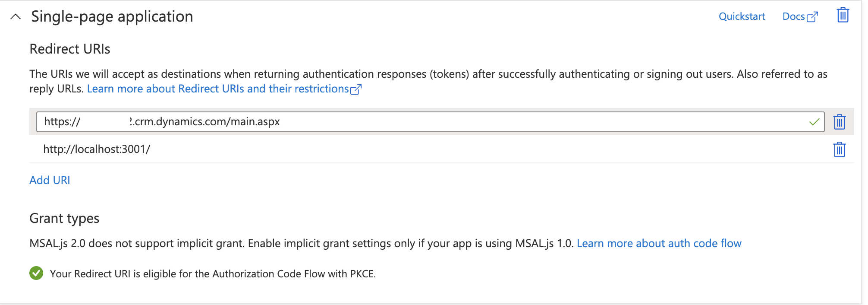Click the PKCE eligibility green check icon
The image size is (868, 305).
tap(37, 273)
